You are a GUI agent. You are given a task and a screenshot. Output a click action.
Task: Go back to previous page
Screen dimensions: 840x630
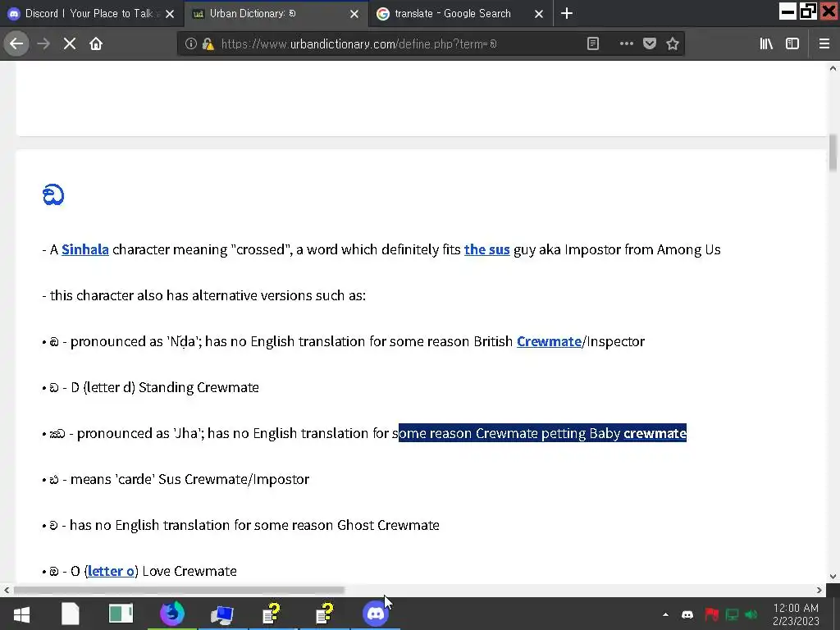[x=16, y=43]
